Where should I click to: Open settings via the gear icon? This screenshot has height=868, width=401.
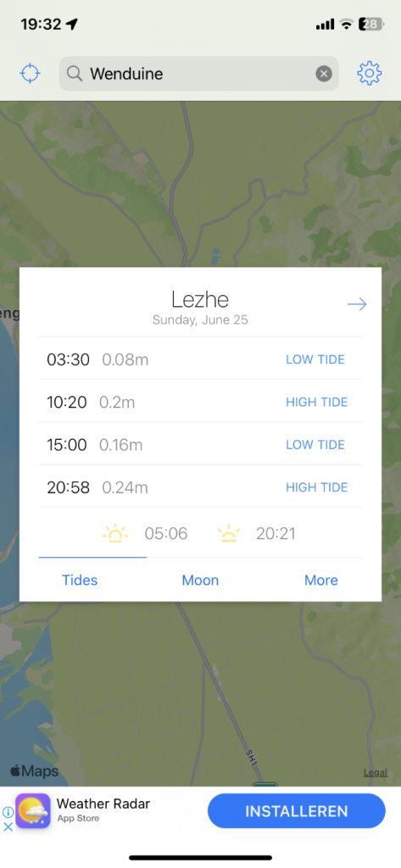pos(370,73)
